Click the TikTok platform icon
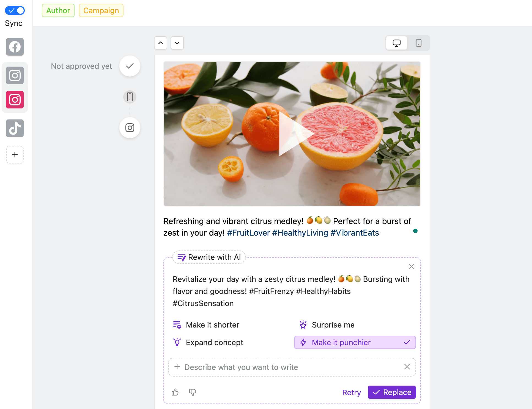This screenshot has height=409, width=532. (14, 128)
